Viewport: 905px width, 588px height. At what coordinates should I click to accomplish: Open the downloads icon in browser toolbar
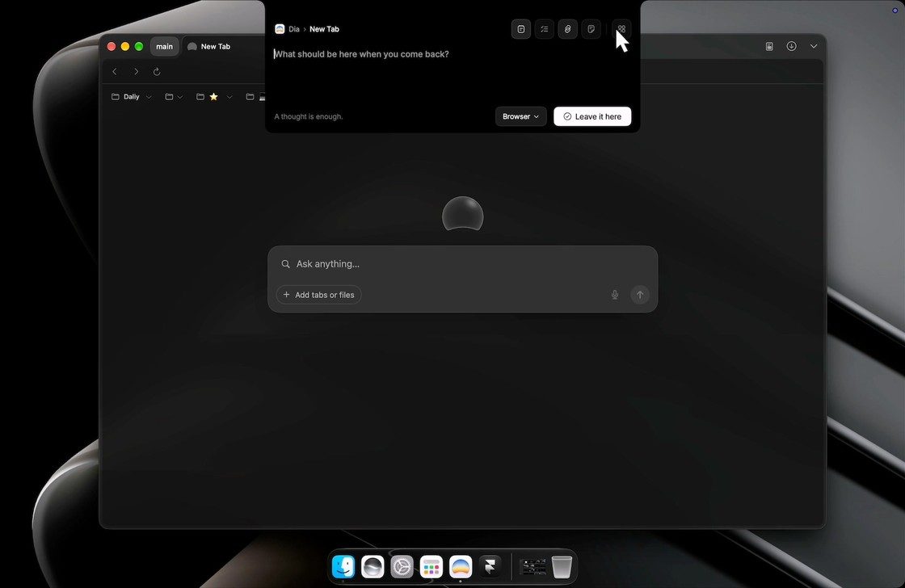pos(791,46)
